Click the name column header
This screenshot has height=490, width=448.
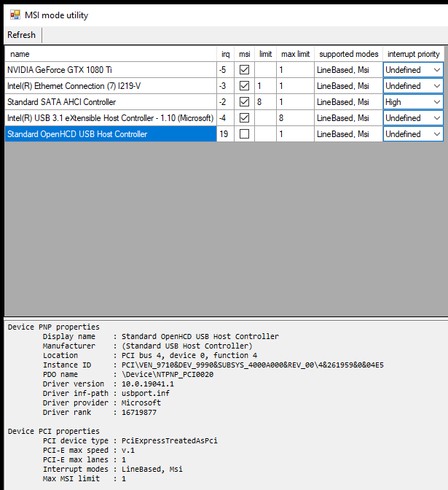pyautogui.click(x=111, y=54)
